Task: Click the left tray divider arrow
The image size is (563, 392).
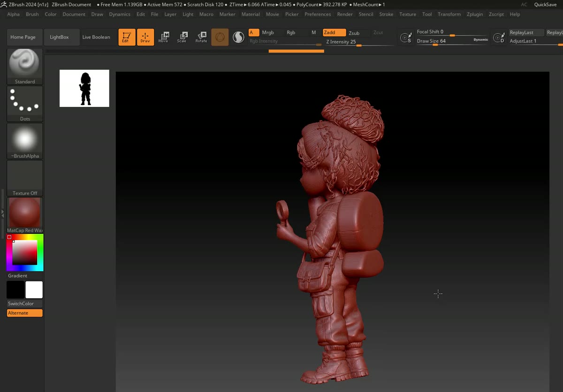Action: tap(2, 213)
